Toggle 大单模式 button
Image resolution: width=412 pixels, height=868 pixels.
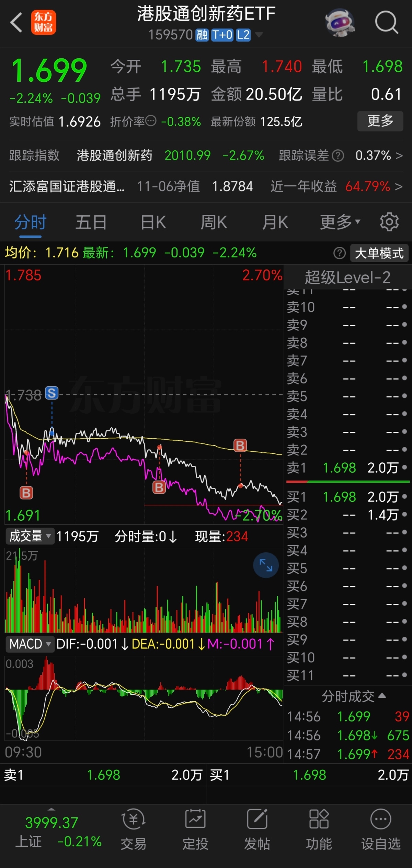click(379, 253)
